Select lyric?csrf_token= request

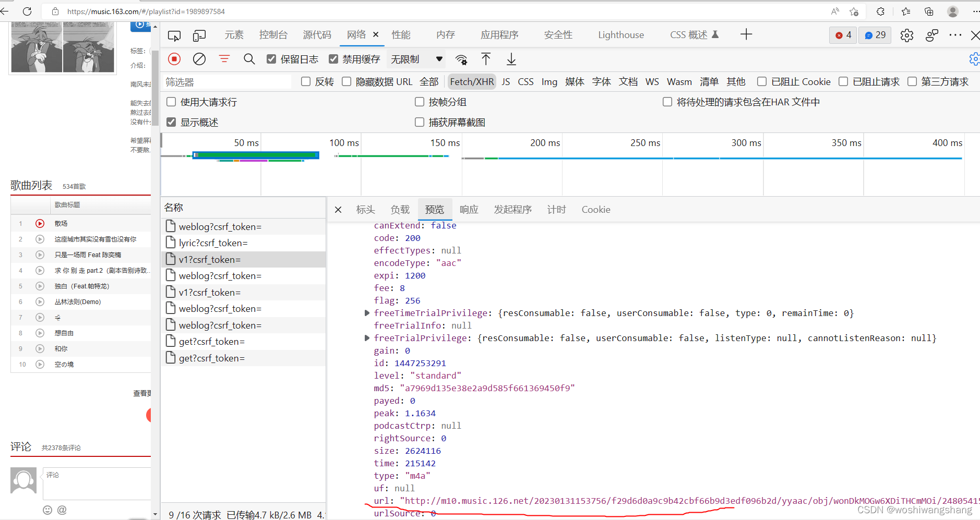[244, 243]
